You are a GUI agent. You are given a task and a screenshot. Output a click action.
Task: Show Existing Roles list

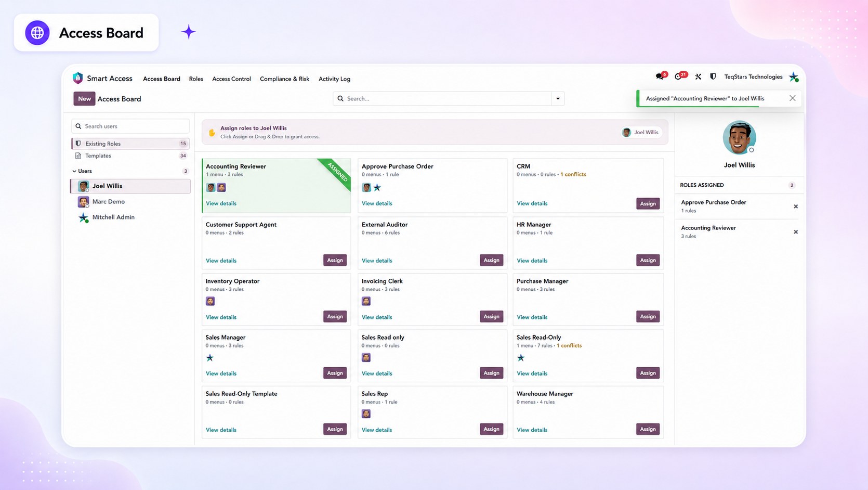click(x=130, y=144)
